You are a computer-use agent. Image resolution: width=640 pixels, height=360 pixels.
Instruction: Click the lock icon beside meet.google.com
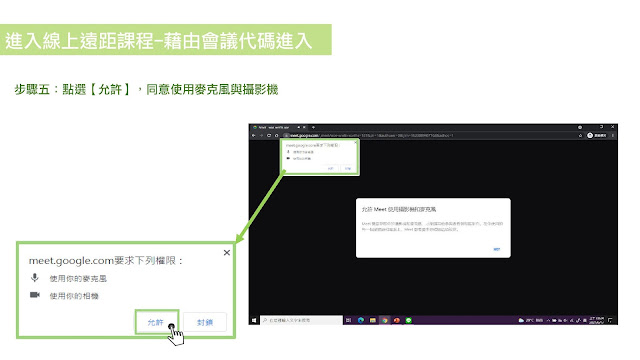pyautogui.click(x=287, y=136)
